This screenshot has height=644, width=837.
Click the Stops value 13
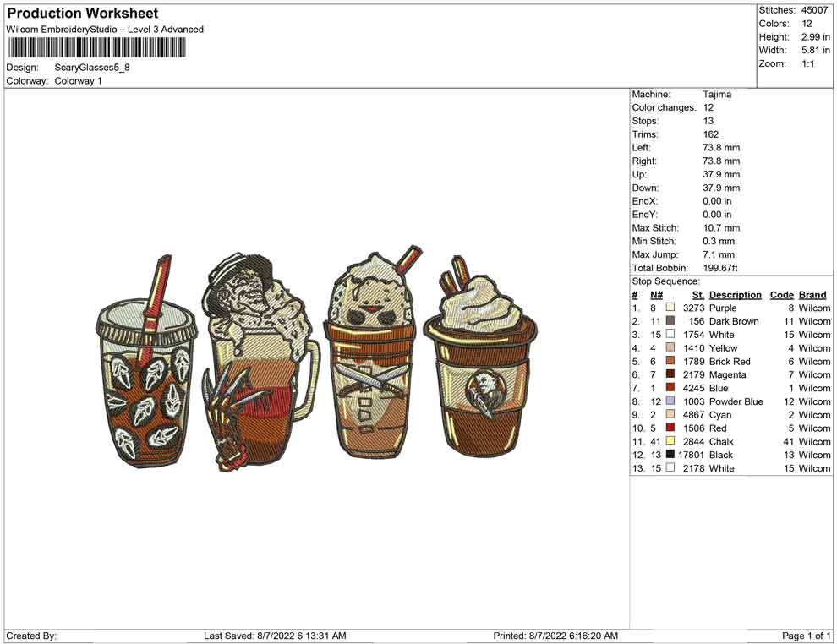[708, 121]
